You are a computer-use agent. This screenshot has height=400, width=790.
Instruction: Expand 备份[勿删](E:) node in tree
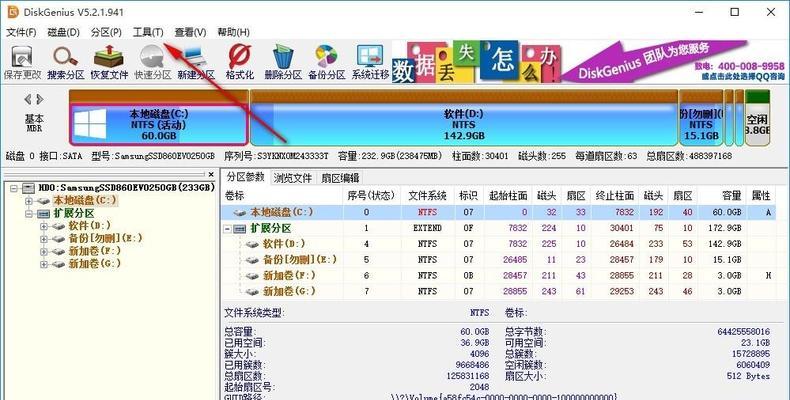tap(44, 239)
